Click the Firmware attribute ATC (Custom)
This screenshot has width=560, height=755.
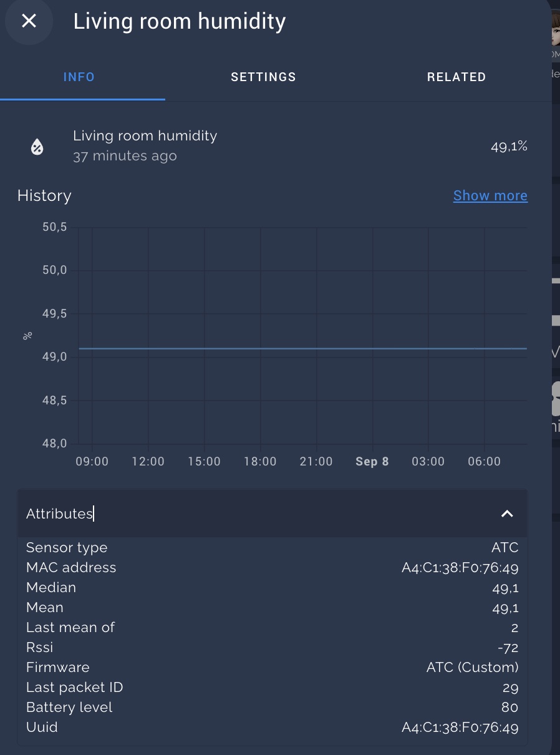click(471, 667)
